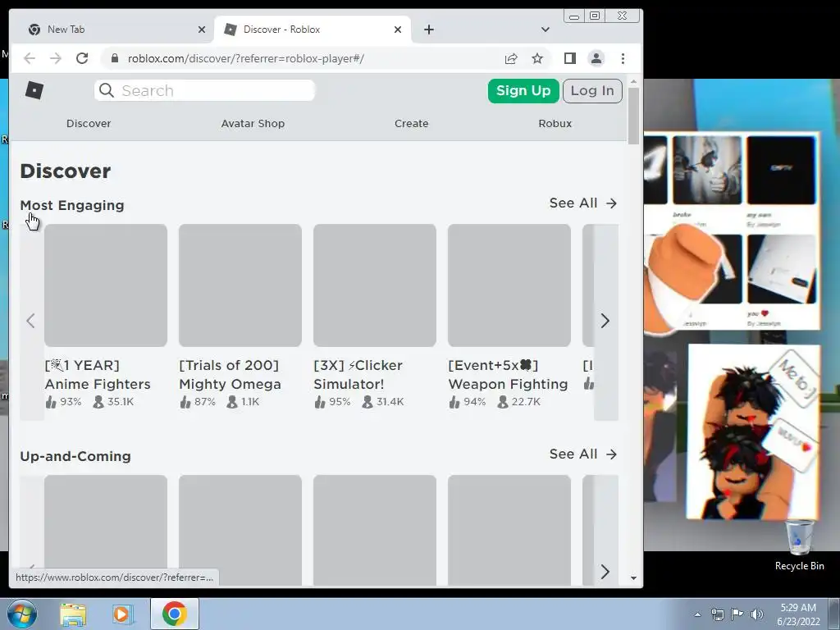Click the Roblox Search field

pos(204,90)
